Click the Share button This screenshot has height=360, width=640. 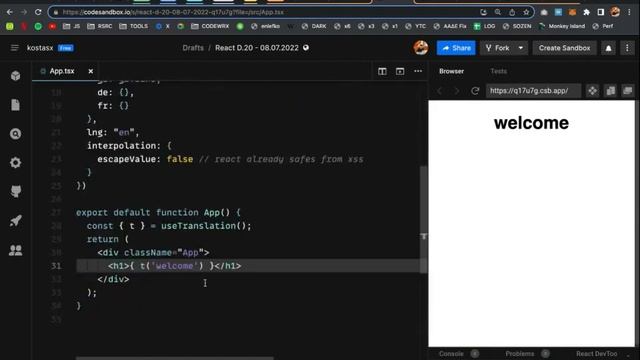[456, 48]
